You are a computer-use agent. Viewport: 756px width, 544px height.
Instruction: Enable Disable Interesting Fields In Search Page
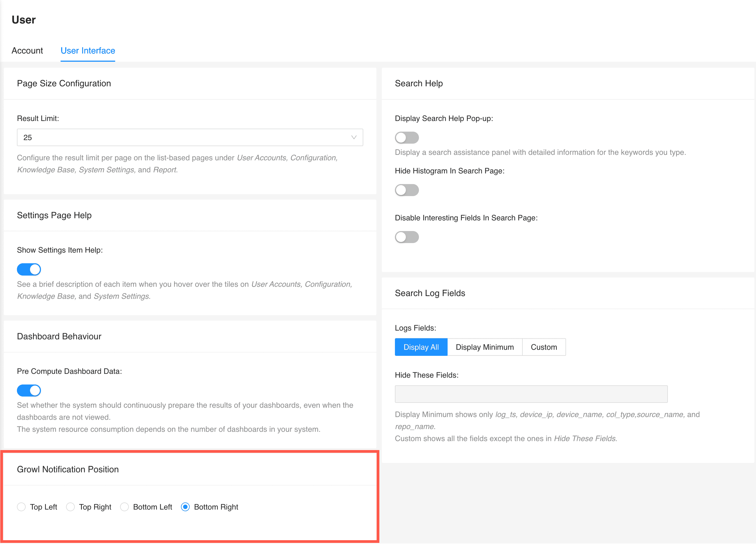coord(407,237)
